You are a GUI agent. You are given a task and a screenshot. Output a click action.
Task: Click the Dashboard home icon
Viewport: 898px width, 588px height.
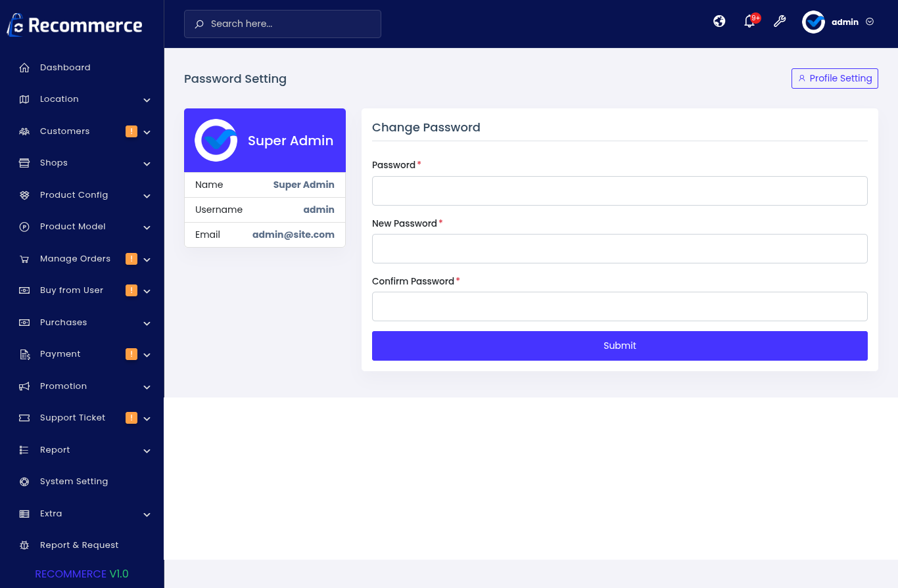click(24, 68)
